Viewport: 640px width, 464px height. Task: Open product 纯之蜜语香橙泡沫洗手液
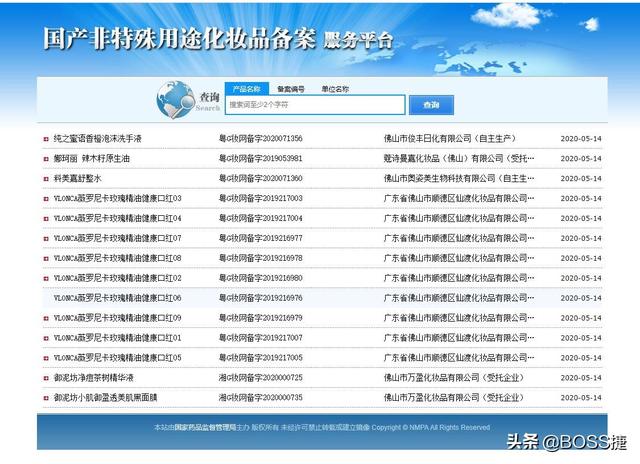98,139
